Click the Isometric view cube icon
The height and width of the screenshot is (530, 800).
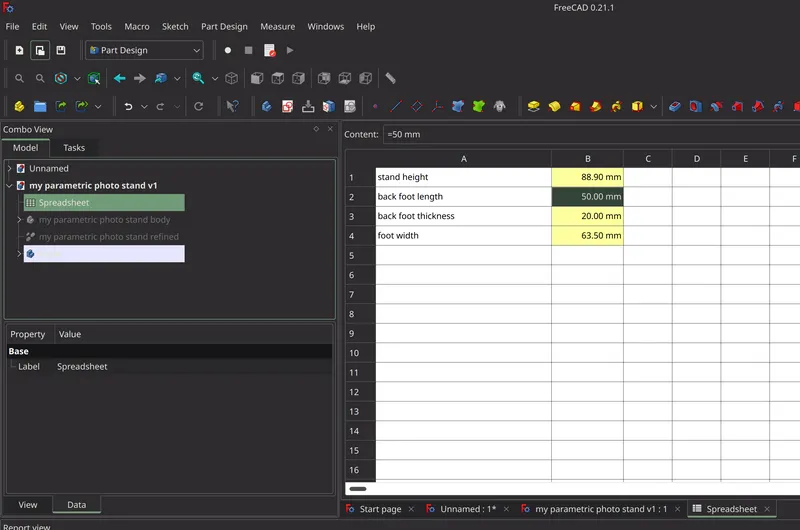[232, 78]
